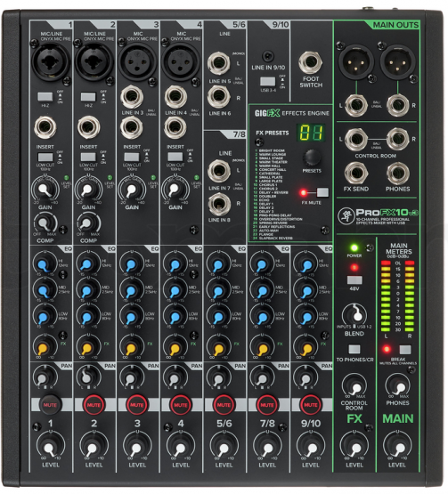
Task: Click the channel 4 XLR MIC input
Action: tap(180, 61)
